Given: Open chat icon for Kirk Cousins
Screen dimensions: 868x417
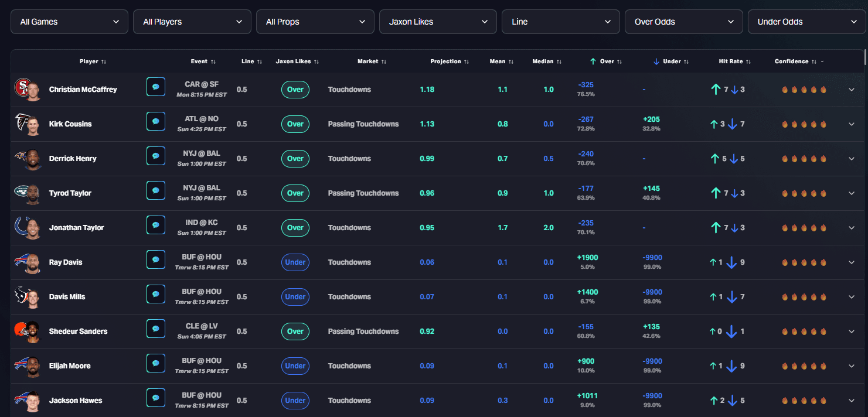Looking at the screenshot, I should click(156, 121).
